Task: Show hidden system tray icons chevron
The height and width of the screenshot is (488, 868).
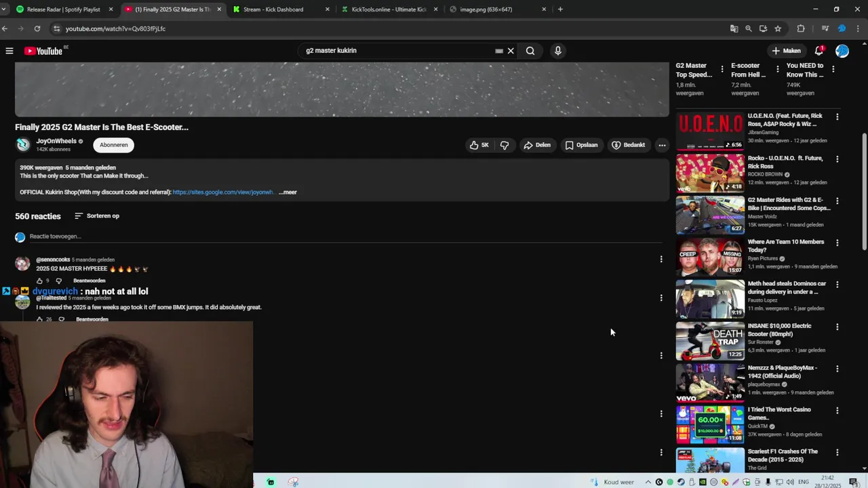Action: [648, 482]
